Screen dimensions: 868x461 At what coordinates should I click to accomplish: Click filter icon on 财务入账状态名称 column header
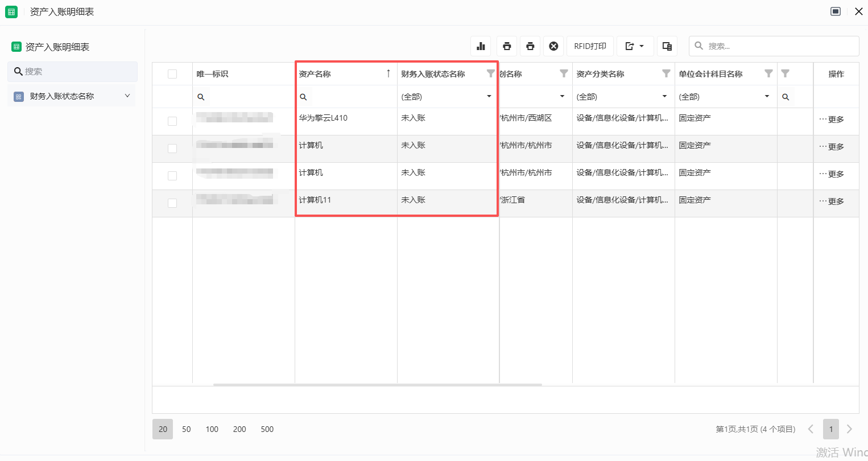point(490,73)
